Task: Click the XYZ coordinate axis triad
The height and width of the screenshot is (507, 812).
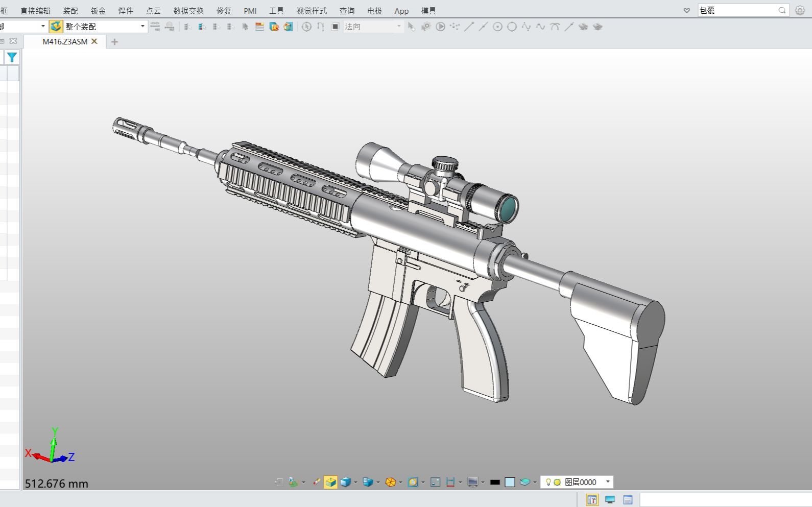Action: 50,446
